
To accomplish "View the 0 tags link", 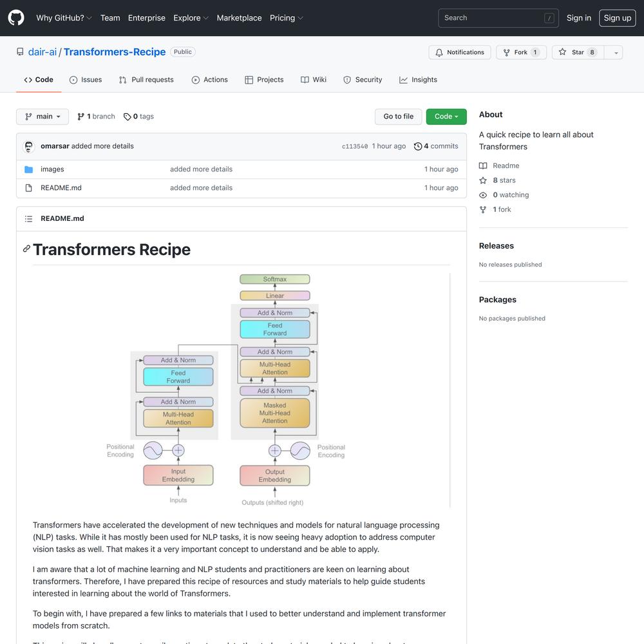I will (x=139, y=117).
